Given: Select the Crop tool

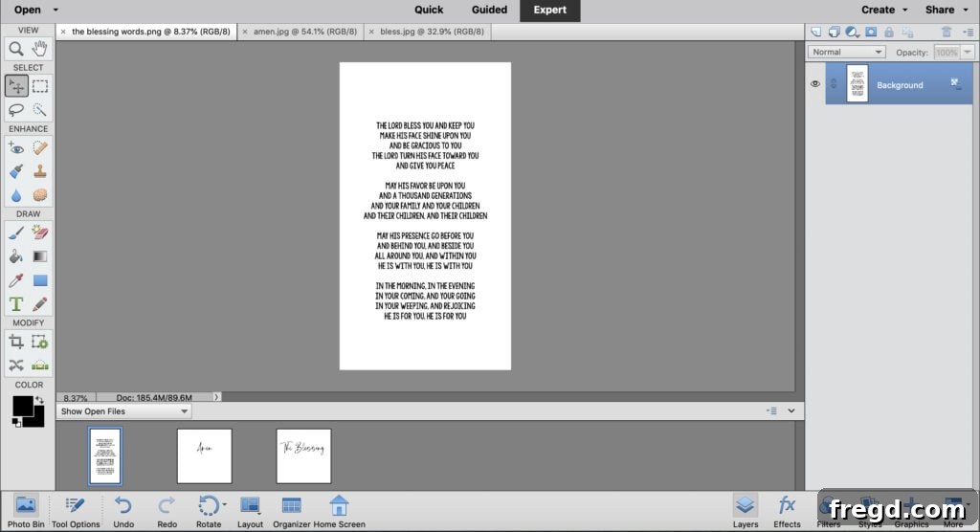Looking at the screenshot, I should tap(16, 342).
